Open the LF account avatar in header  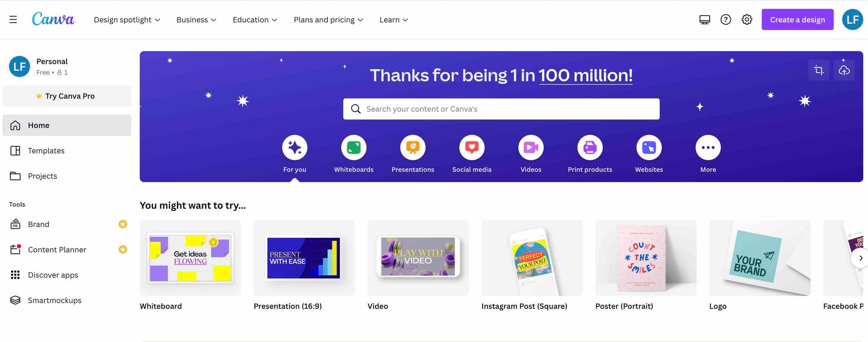click(852, 20)
